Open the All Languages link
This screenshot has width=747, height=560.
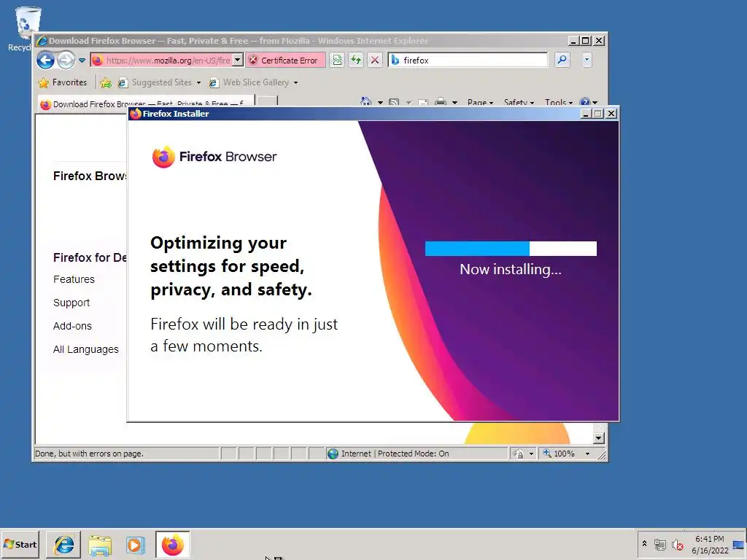(x=86, y=349)
